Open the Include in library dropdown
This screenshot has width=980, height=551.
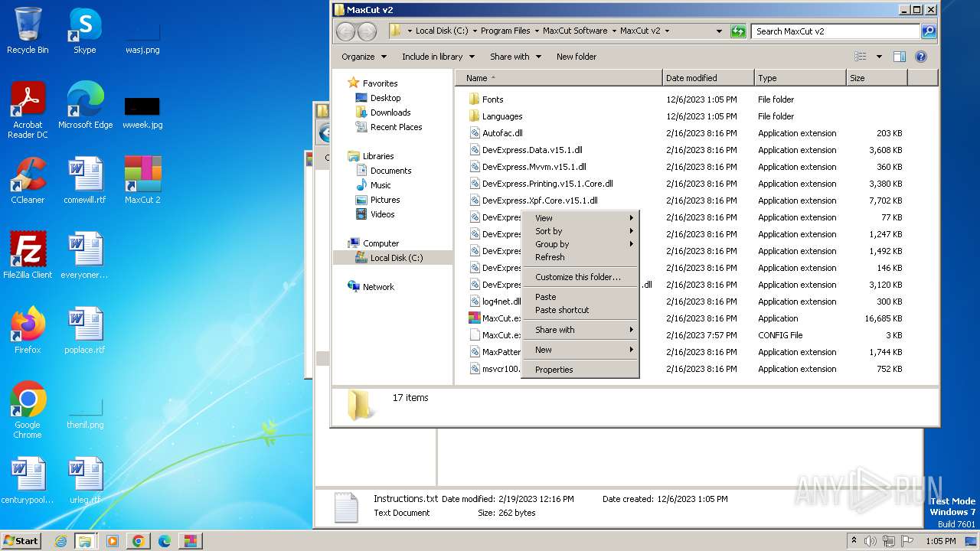(x=438, y=57)
